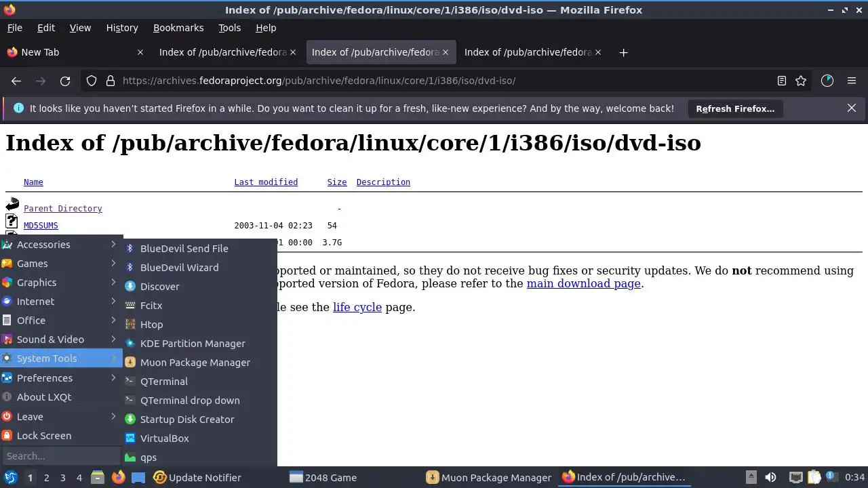Open the Edit menu
Viewport: 868px width, 488px height.
click(x=46, y=28)
